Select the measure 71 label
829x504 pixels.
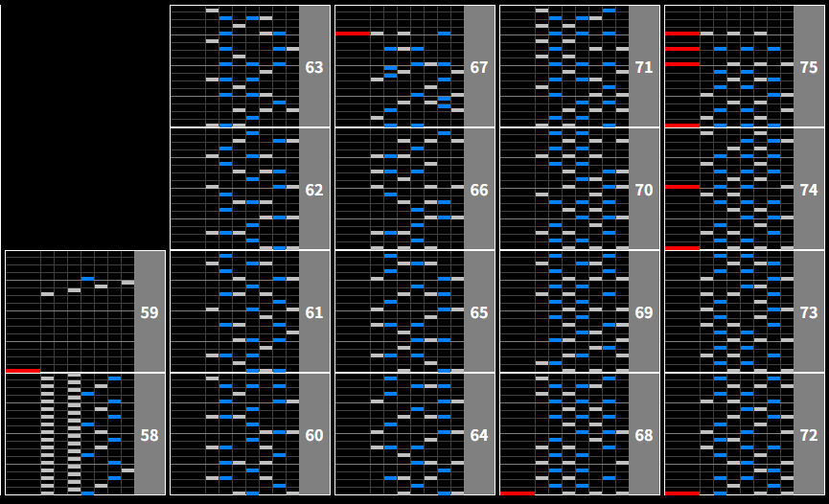pos(644,67)
